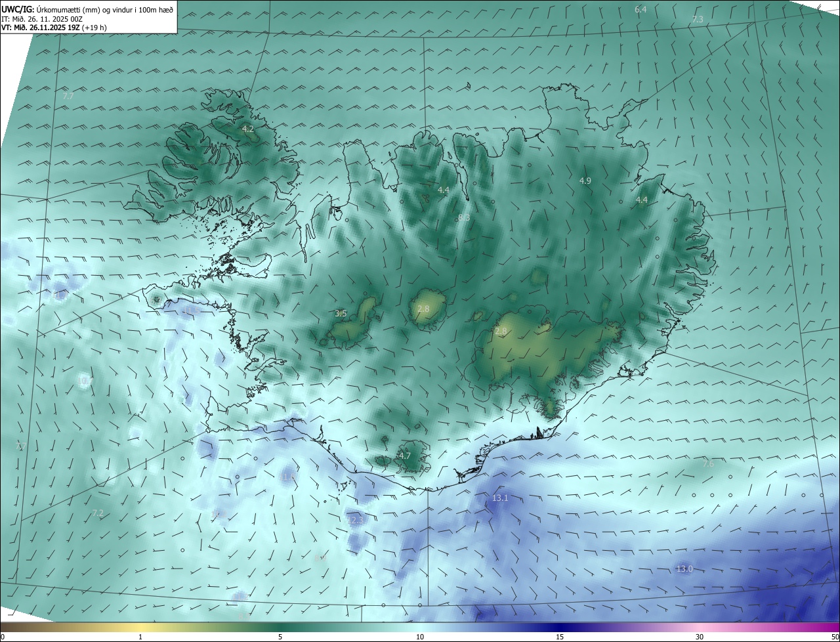This screenshot has height=642, width=840.
Task: Click the 0 tick on the colour scale
Action: [3, 637]
